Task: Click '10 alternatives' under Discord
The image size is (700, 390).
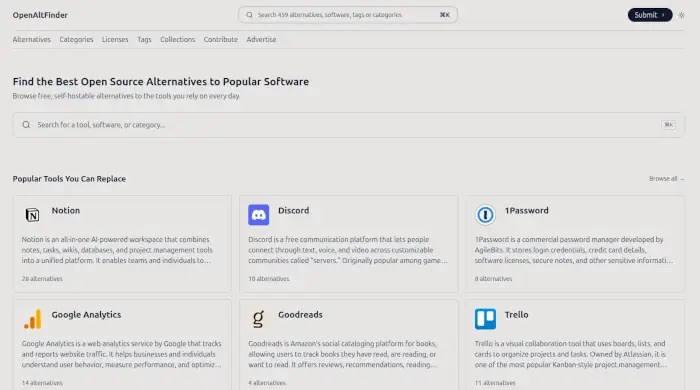Action: coord(269,278)
